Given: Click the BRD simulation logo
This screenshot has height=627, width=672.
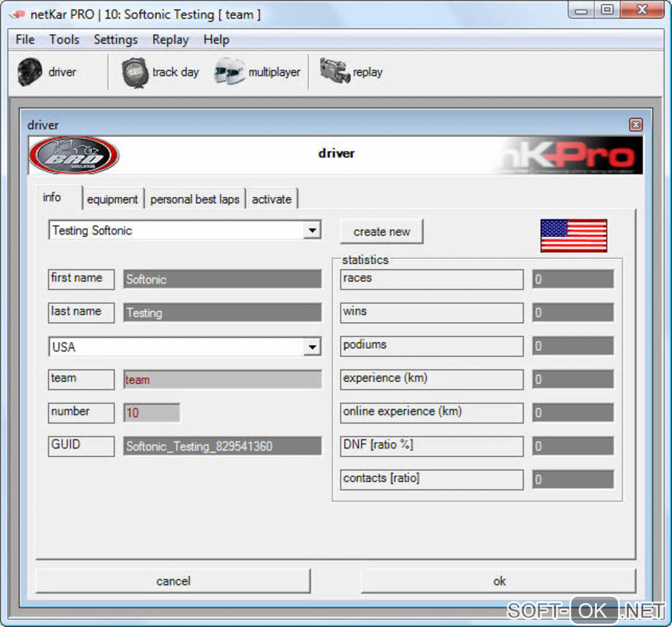Looking at the screenshot, I should click(74, 155).
